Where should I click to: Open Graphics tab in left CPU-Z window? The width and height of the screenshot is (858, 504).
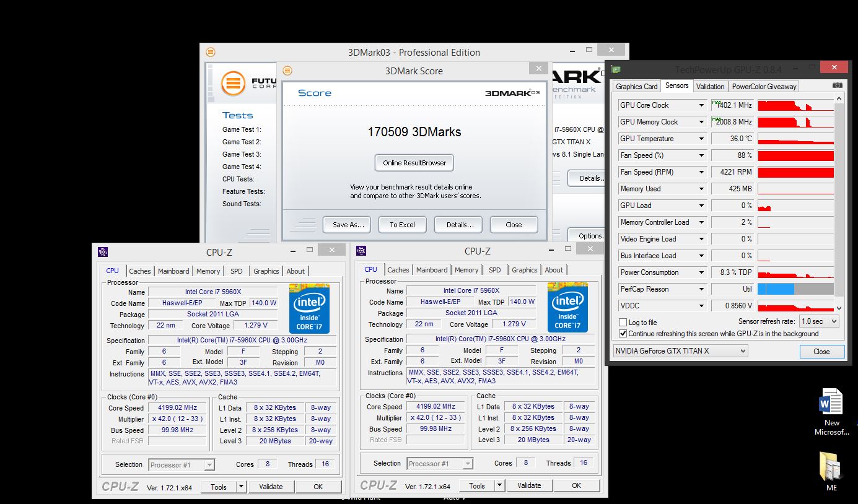[x=266, y=271]
